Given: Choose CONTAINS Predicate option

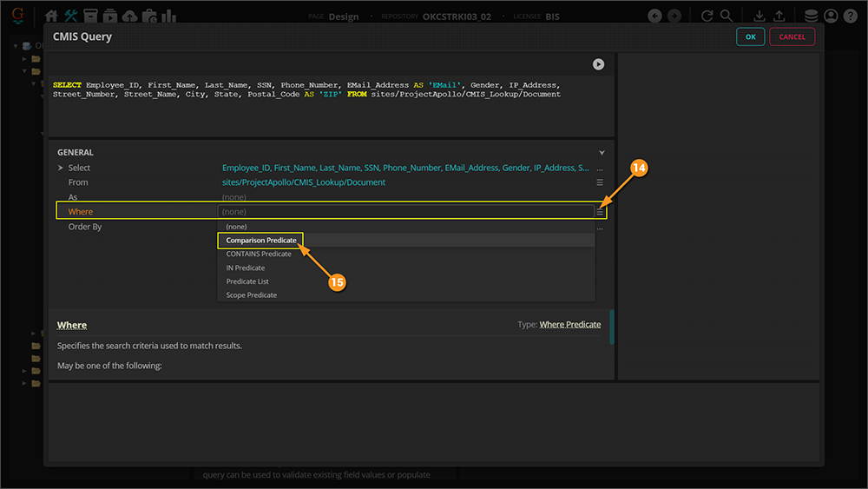Looking at the screenshot, I should (x=259, y=254).
